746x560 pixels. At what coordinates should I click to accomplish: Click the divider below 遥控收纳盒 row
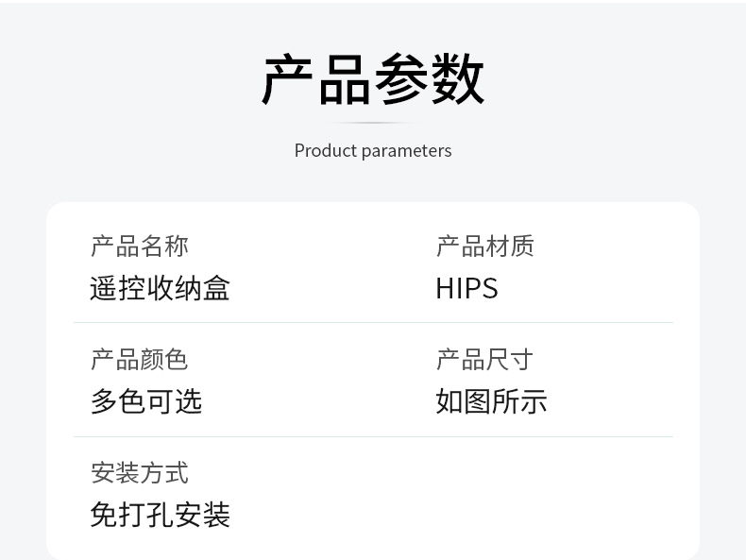pyautogui.click(x=374, y=323)
